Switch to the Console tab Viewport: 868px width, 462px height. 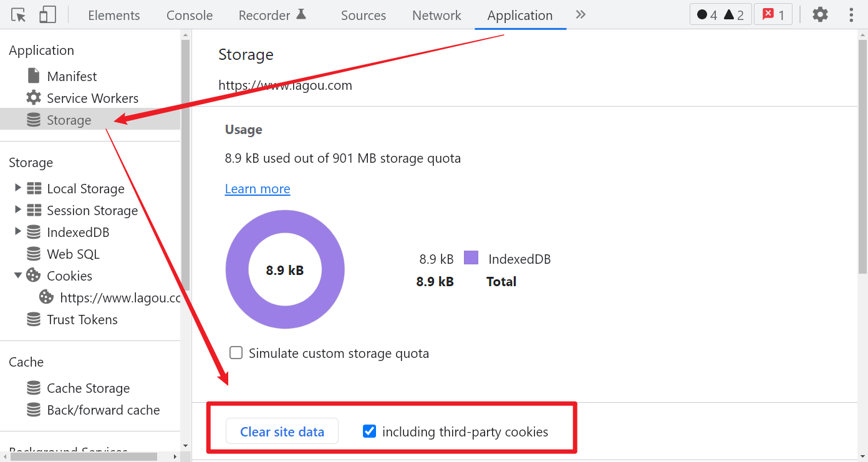coord(190,15)
